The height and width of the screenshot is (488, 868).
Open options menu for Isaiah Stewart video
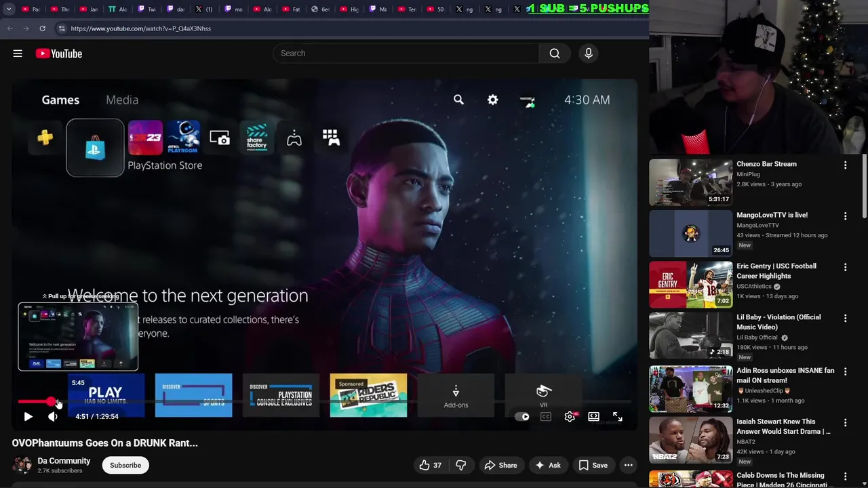(x=845, y=423)
